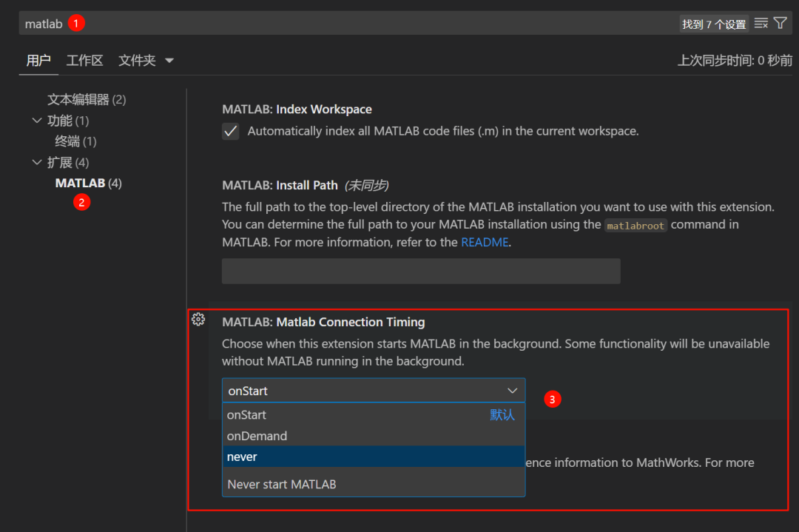Choose the onDemand option in list
Image resolution: width=799 pixels, height=532 pixels.
[x=374, y=437]
